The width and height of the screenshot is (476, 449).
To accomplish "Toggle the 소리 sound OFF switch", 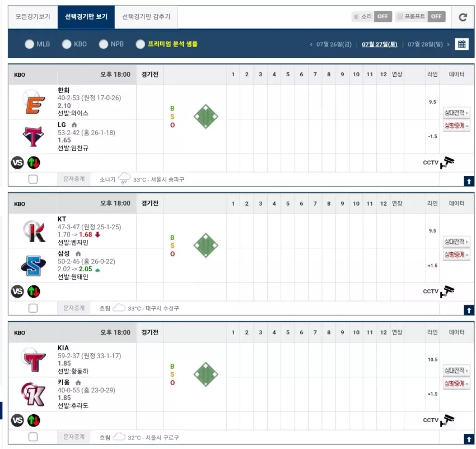I will pos(383,16).
